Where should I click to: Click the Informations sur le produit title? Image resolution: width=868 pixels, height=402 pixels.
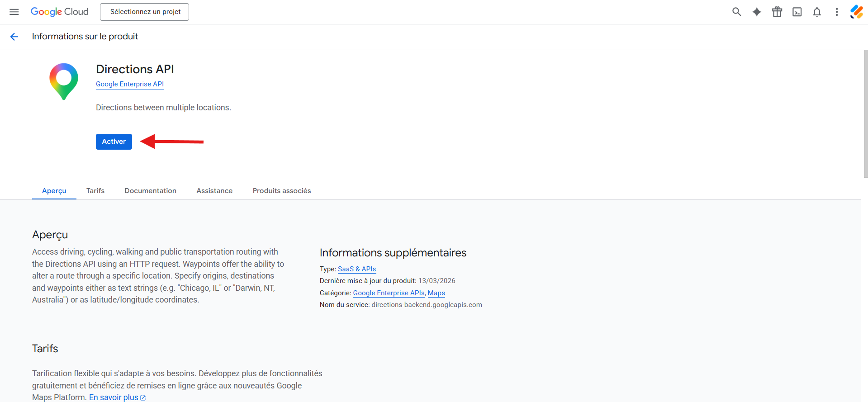click(85, 37)
